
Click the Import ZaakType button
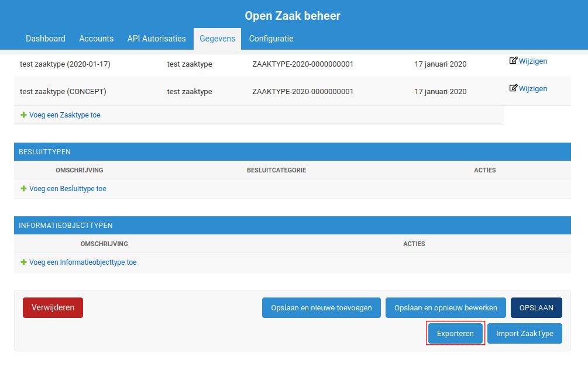click(x=525, y=333)
